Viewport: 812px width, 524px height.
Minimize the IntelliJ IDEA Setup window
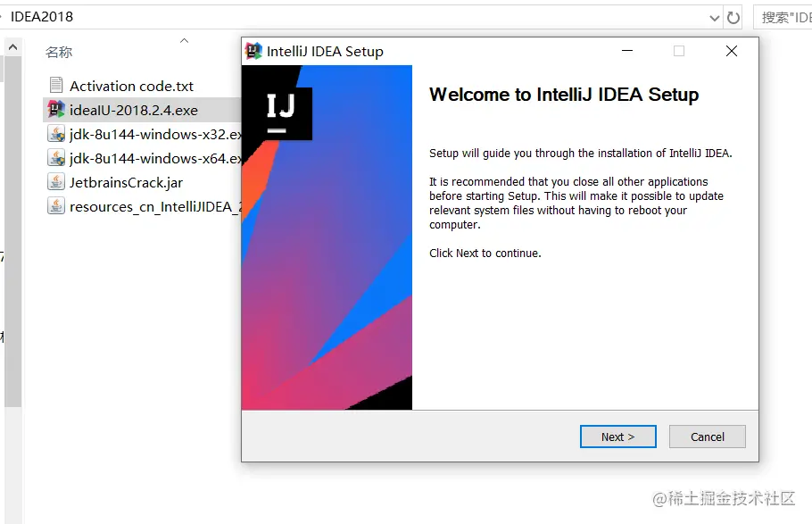(627, 51)
